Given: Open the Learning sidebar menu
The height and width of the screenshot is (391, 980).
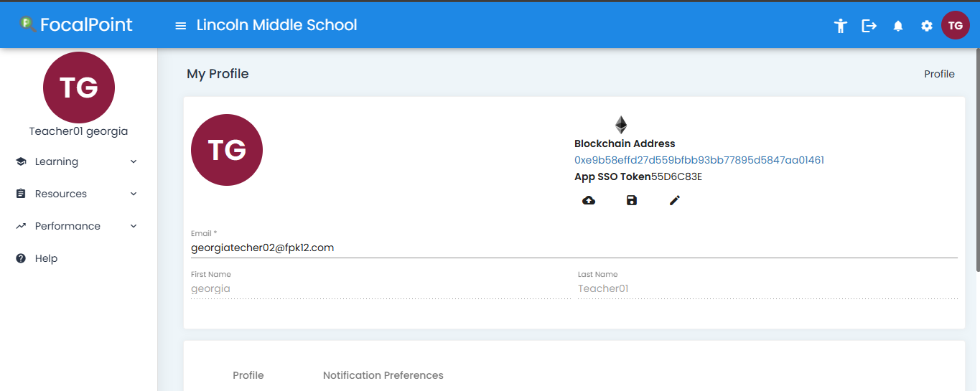Looking at the screenshot, I should (77, 161).
